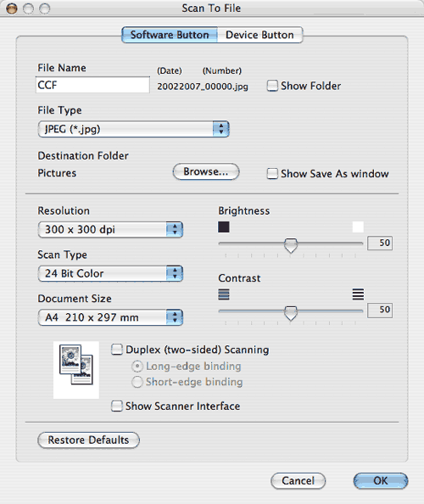Switch to the Device Button tab

(259, 35)
